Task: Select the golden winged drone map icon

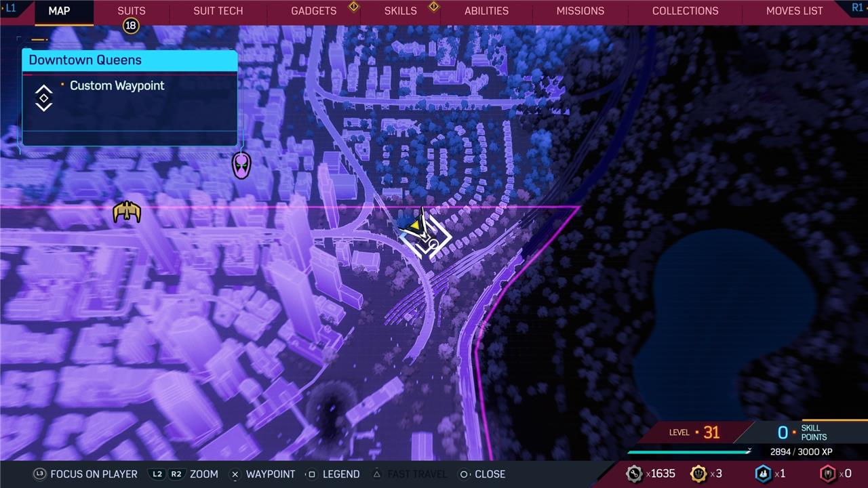Action: point(127,213)
